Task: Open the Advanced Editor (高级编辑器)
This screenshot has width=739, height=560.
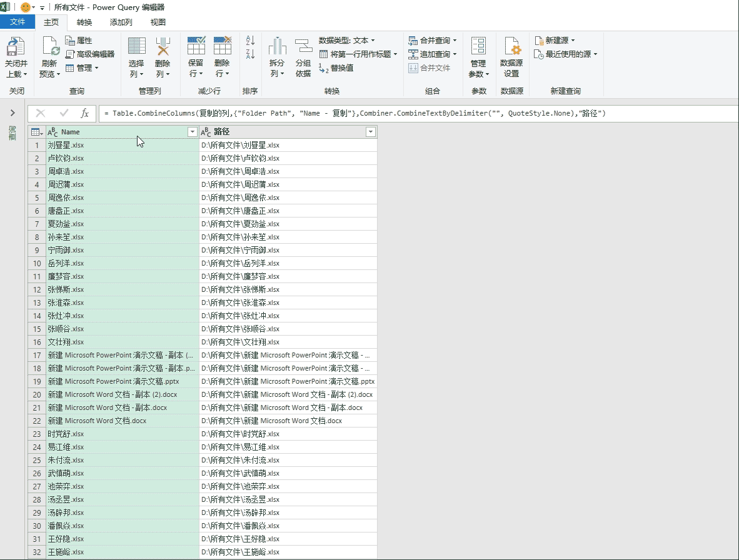Action: [x=90, y=54]
